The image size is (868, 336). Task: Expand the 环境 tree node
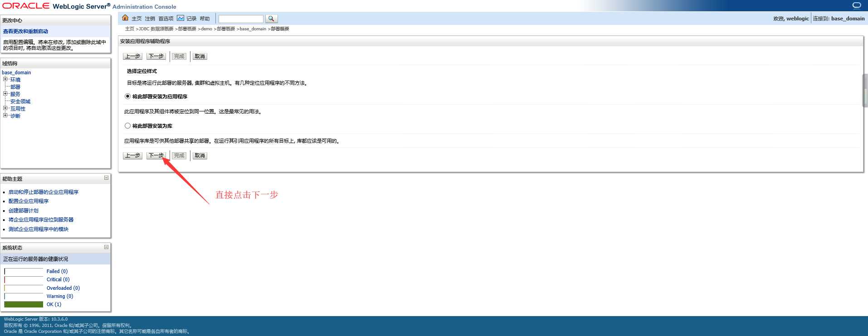click(5, 79)
